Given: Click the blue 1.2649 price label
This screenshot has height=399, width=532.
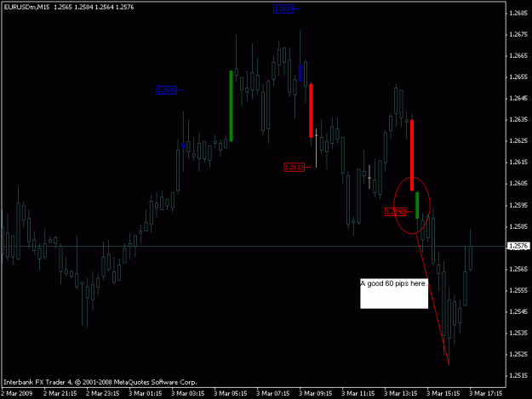Looking at the screenshot, I should point(166,90).
